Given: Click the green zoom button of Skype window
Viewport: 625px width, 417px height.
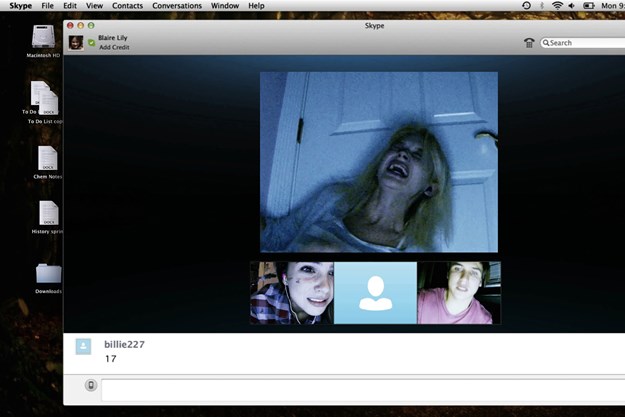Looking at the screenshot, I should pyautogui.click(x=91, y=26).
